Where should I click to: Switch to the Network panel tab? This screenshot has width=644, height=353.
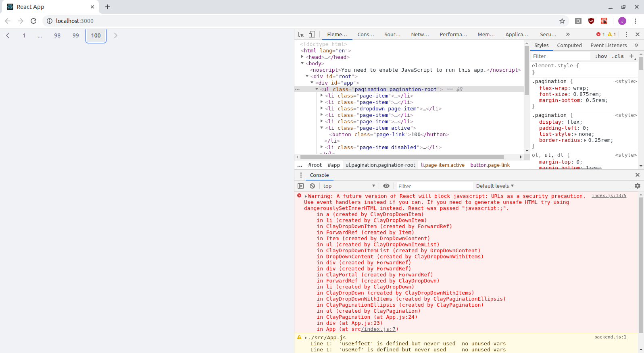click(x=420, y=35)
